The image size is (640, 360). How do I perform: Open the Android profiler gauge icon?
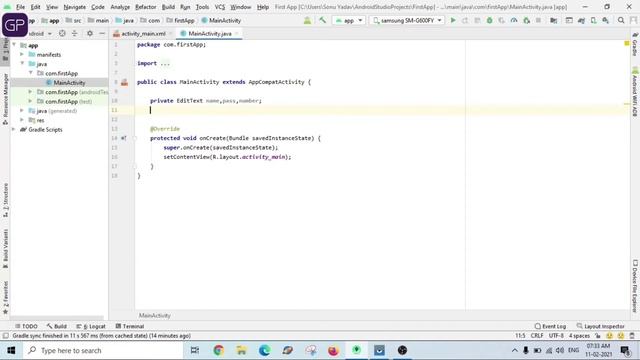[x=514, y=20]
